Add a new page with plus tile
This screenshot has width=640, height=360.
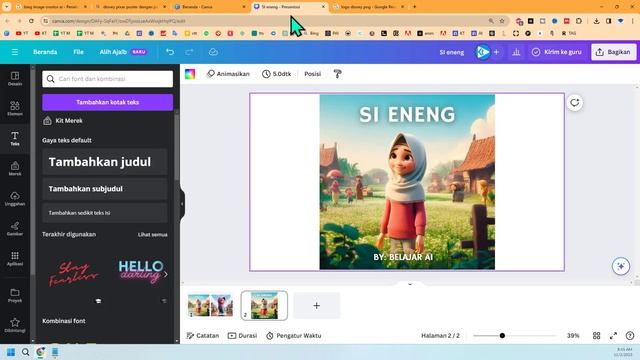(x=316, y=305)
